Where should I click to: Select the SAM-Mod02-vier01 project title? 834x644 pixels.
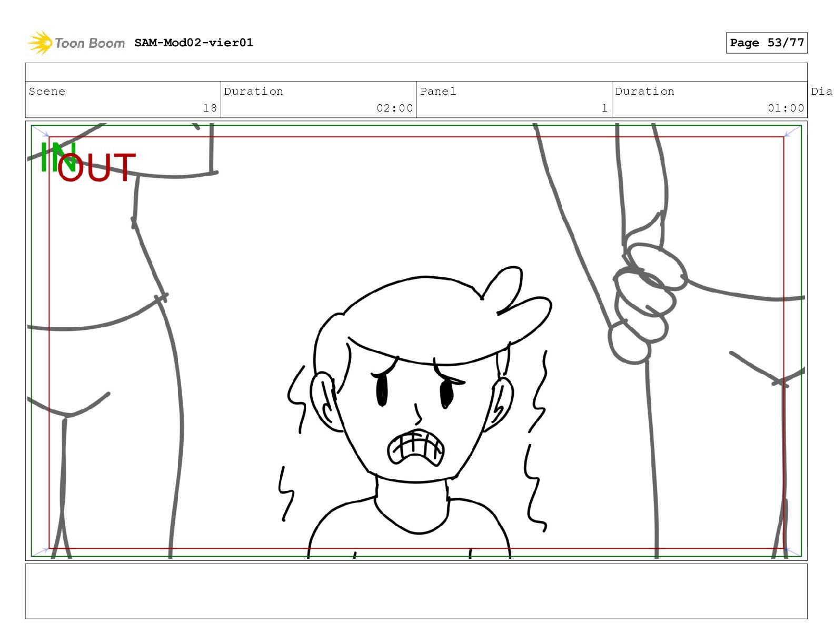[x=194, y=43]
